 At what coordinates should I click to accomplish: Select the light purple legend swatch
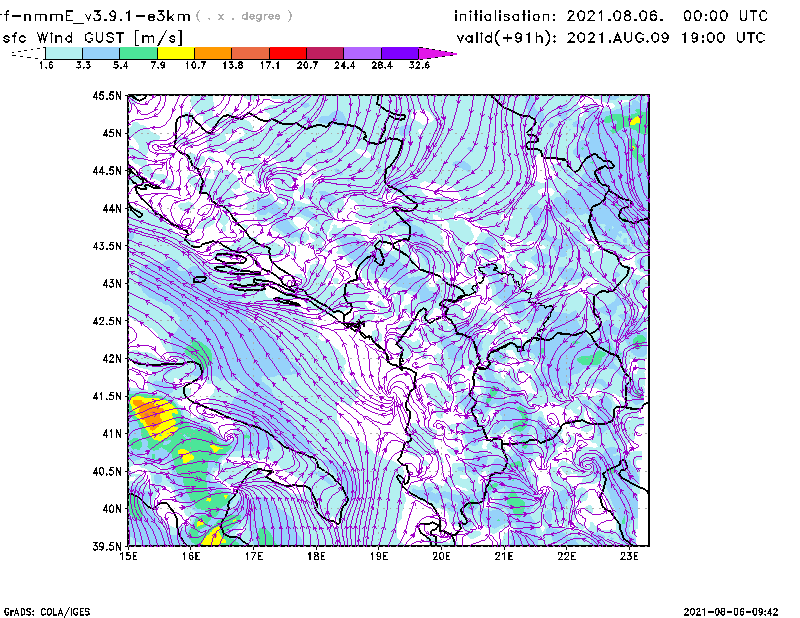coord(362,53)
